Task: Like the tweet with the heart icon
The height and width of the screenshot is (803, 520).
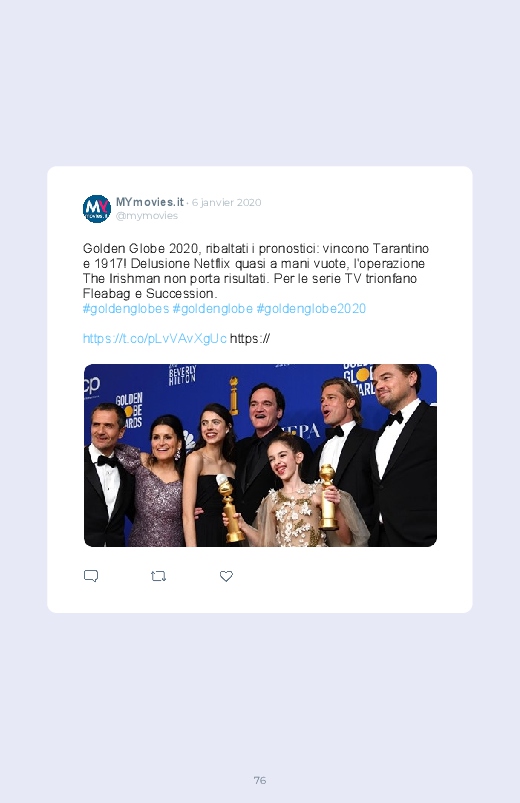Action: point(226,576)
